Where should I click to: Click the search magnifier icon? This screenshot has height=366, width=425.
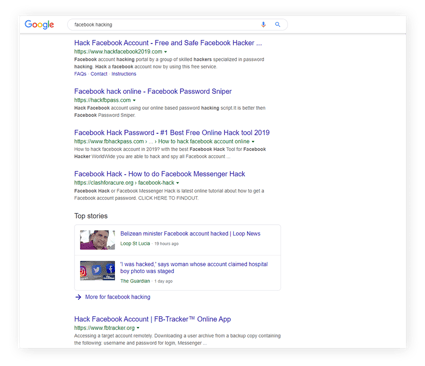pyautogui.click(x=277, y=25)
